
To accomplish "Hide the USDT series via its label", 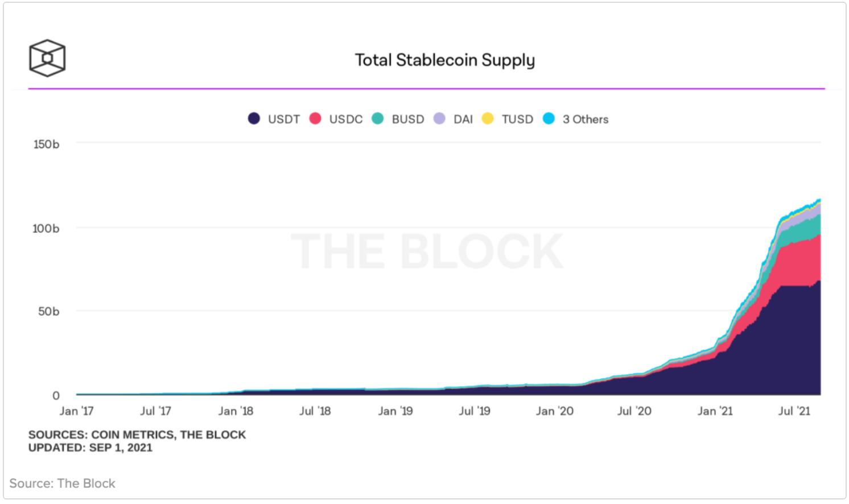I will tap(283, 119).
